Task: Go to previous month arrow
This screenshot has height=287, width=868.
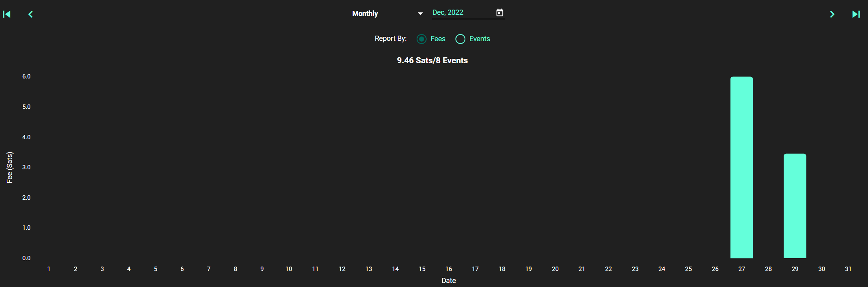Action: click(30, 14)
